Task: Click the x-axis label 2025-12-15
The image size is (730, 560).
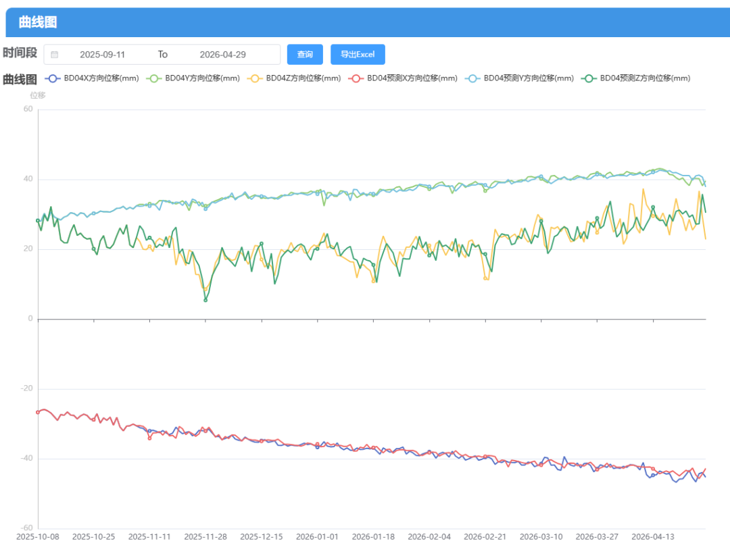Action: (x=261, y=537)
